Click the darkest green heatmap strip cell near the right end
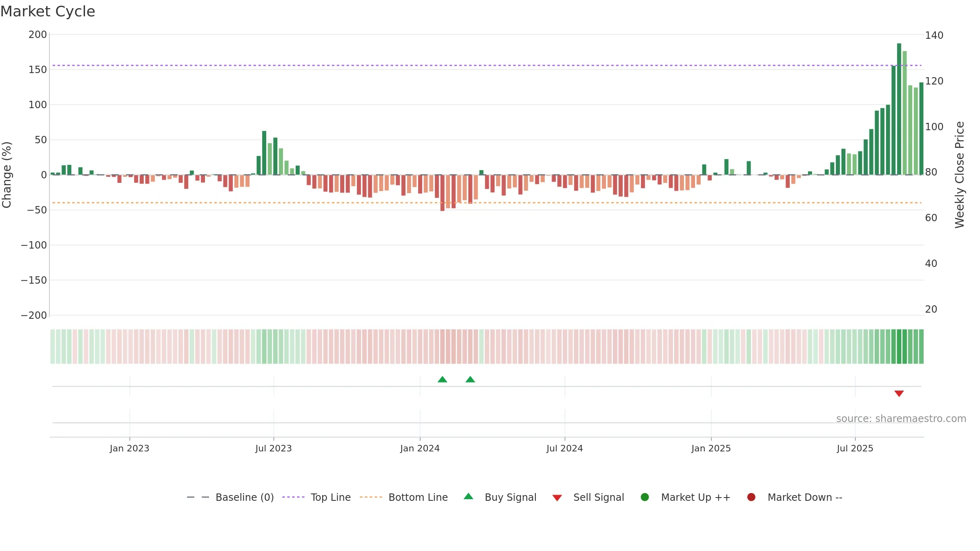This screenshot has height=551, width=980. click(899, 347)
